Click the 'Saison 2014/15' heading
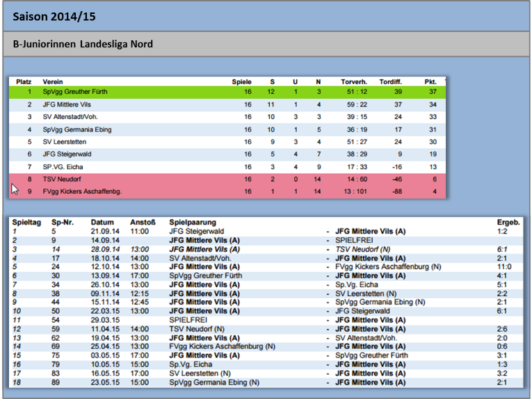The image size is (532, 399). coord(54,16)
